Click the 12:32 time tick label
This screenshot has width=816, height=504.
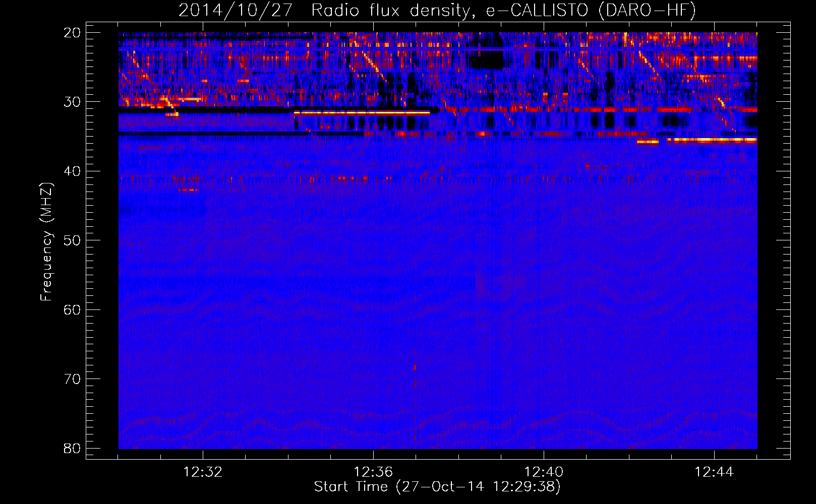pos(203,472)
